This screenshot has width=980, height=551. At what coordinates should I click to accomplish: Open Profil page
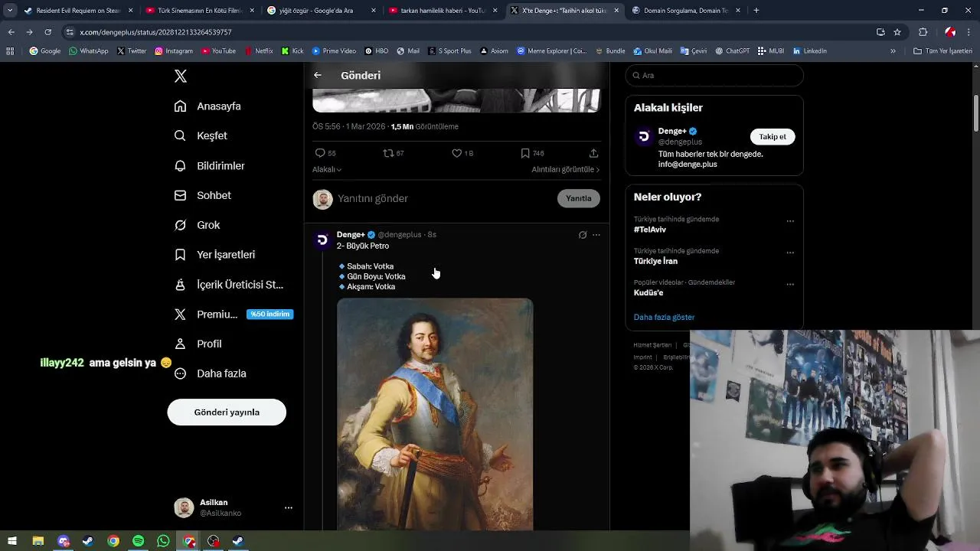198,344
